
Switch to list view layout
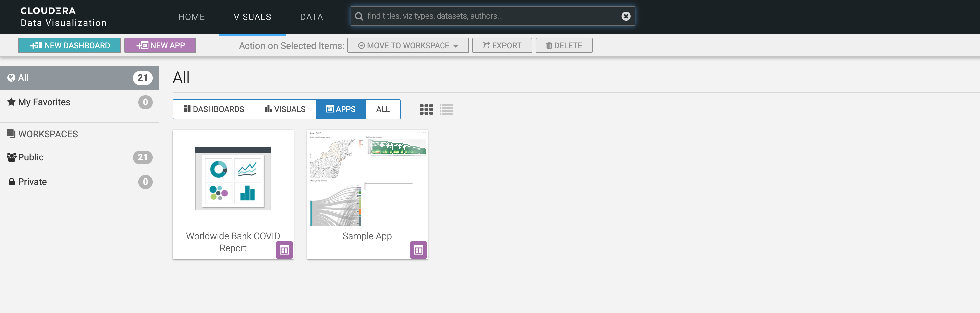coord(446,109)
